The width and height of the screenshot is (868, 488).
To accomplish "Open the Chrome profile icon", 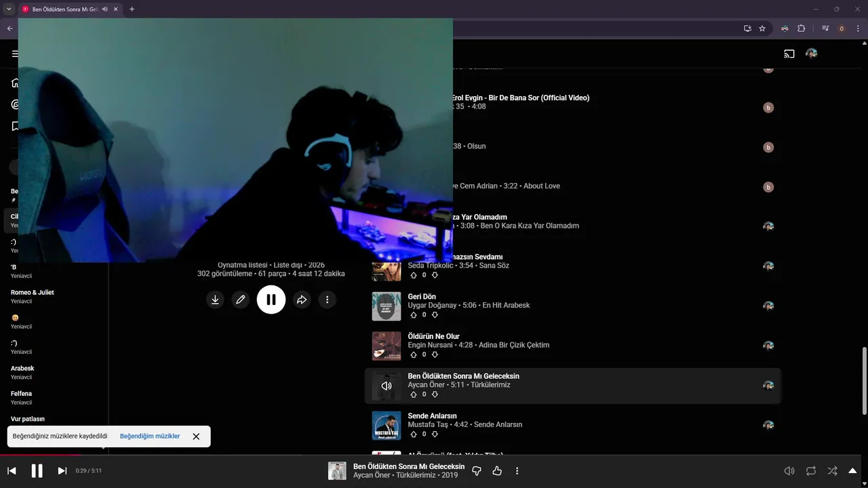I will click(842, 28).
